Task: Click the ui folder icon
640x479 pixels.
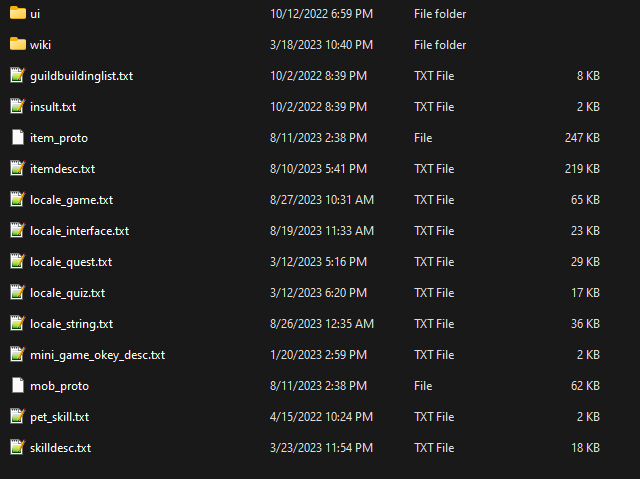Action: [17, 14]
